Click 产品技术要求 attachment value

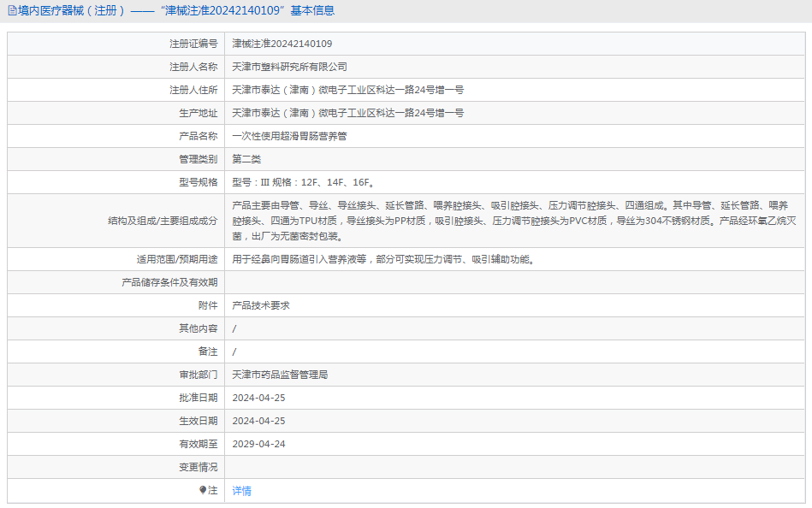click(261, 305)
